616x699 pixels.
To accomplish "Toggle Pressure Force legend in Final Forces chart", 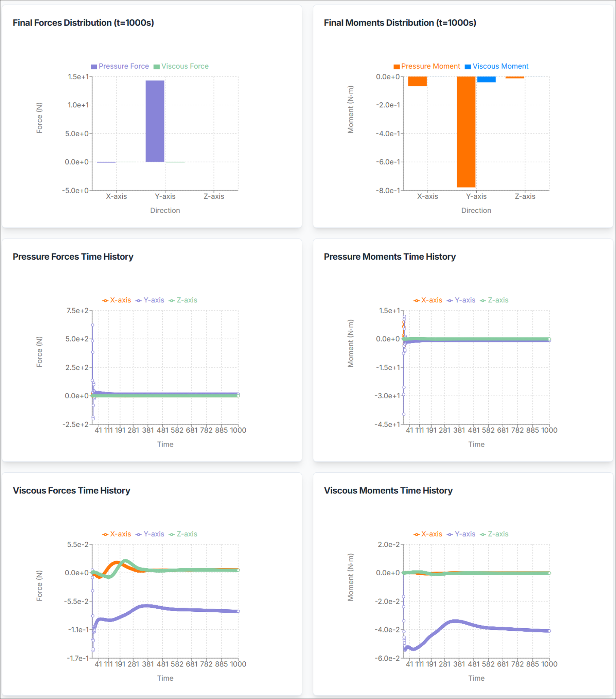I will click(x=120, y=66).
